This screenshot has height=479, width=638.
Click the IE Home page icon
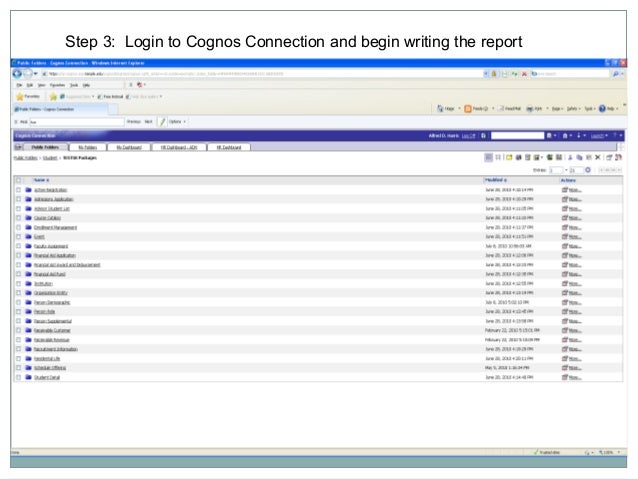pos(440,109)
